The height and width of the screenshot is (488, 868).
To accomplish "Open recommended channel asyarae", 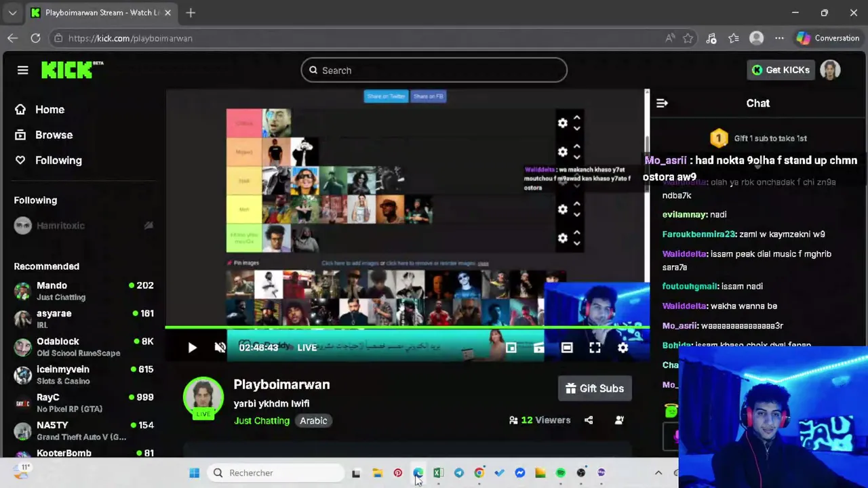I will pyautogui.click(x=83, y=319).
